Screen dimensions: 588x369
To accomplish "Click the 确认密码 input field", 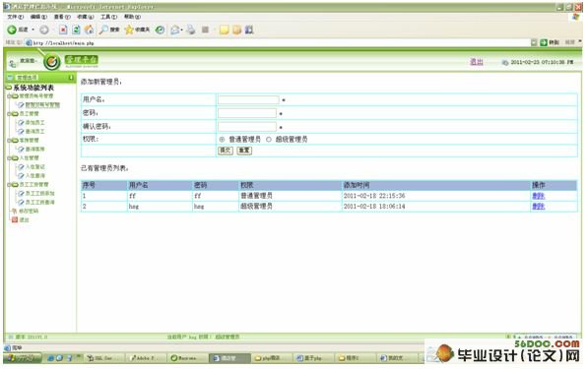I will coord(247,127).
